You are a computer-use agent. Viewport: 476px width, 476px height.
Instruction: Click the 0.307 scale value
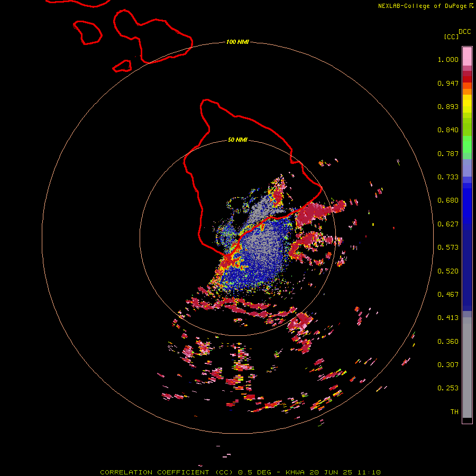point(448,365)
